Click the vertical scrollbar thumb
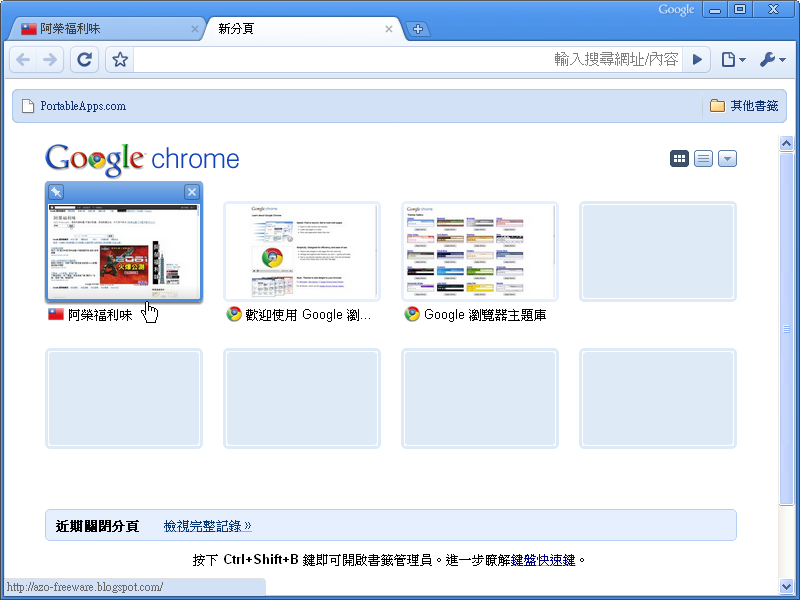This screenshot has height=600, width=800. (x=786, y=329)
